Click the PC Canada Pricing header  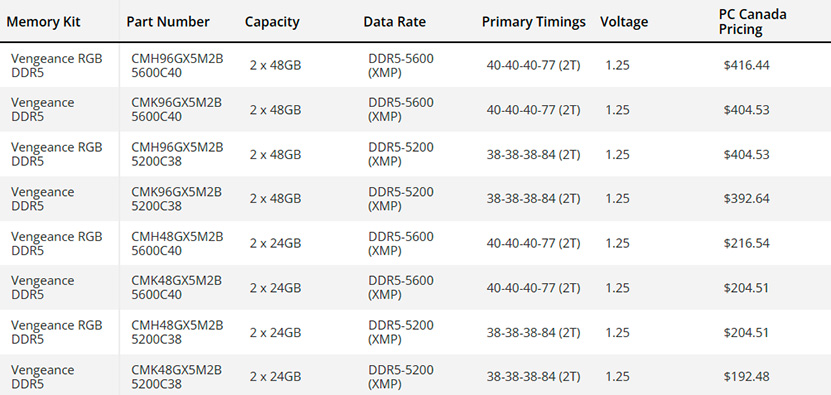tap(753, 22)
